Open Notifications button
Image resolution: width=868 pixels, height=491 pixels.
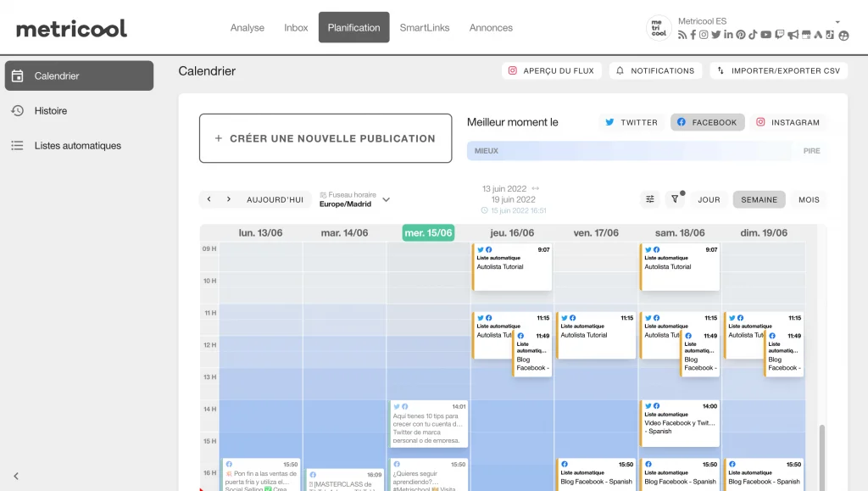pos(655,71)
